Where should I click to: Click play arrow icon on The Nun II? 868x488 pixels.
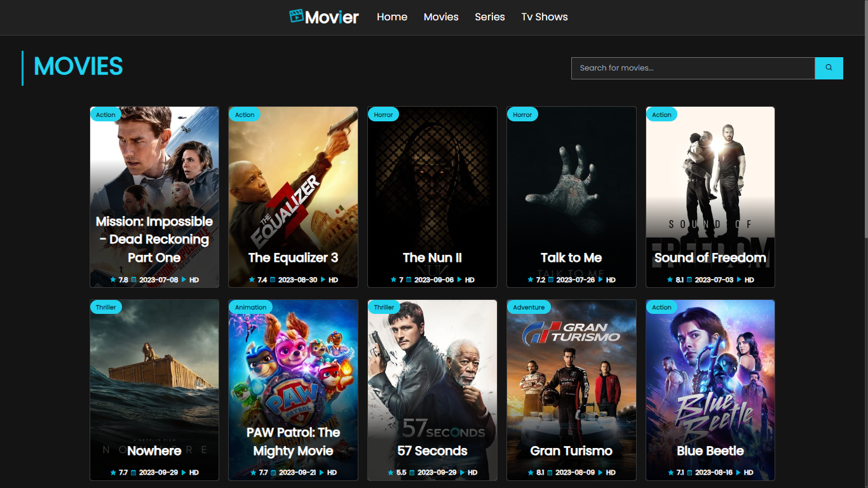[461, 280]
